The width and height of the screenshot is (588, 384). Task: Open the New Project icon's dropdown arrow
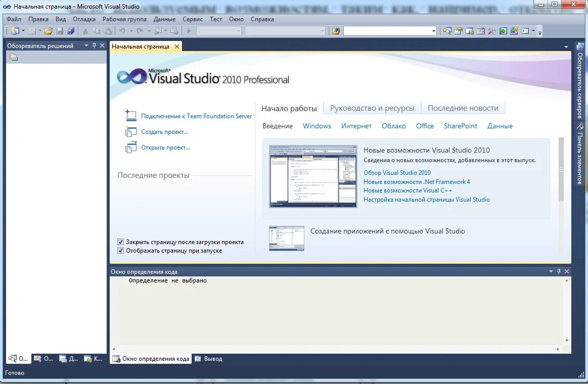click(x=23, y=31)
